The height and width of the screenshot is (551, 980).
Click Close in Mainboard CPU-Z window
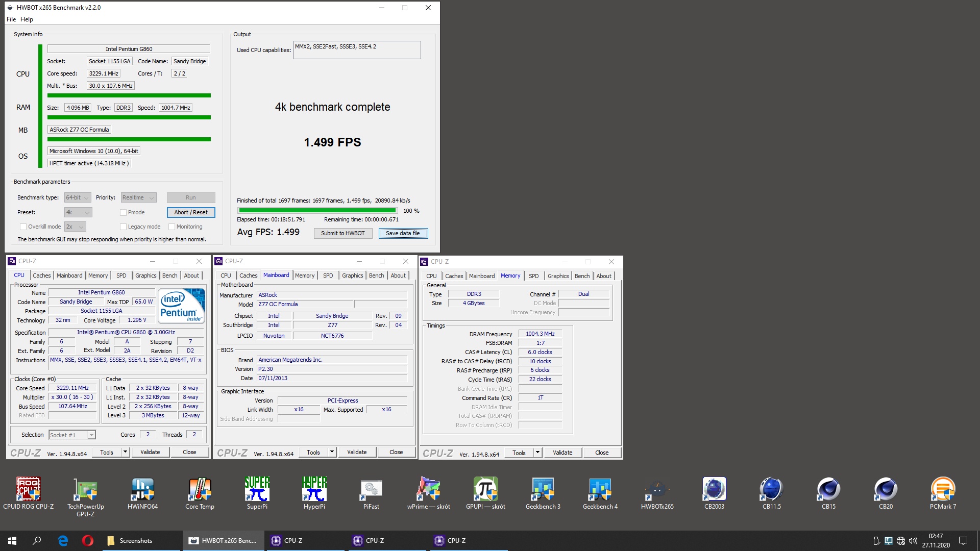(x=396, y=452)
